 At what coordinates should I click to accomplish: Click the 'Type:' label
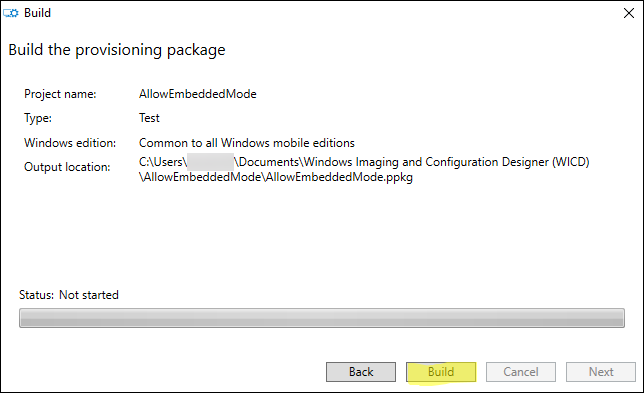point(38,118)
